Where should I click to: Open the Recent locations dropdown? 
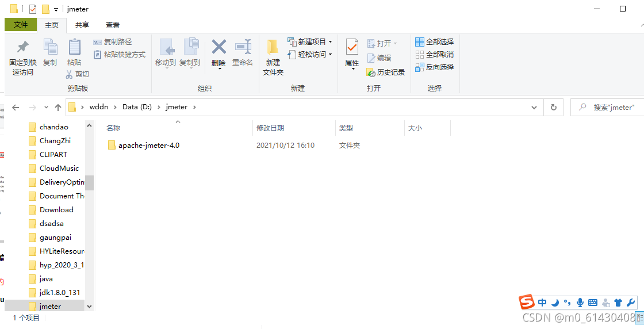pos(46,108)
